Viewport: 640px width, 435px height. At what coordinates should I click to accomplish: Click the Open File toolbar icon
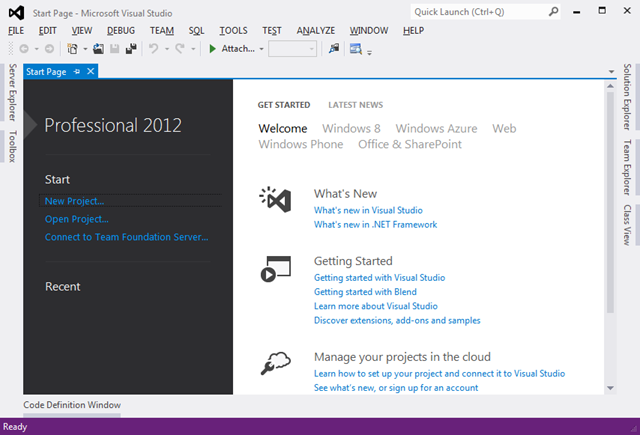click(98, 49)
